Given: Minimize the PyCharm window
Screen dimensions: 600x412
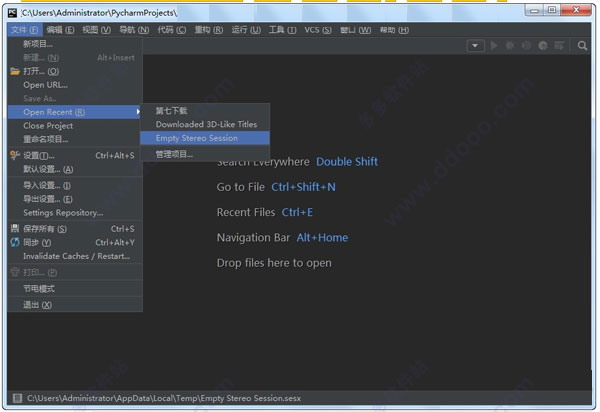Looking at the screenshot, I should [x=534, y=10].
